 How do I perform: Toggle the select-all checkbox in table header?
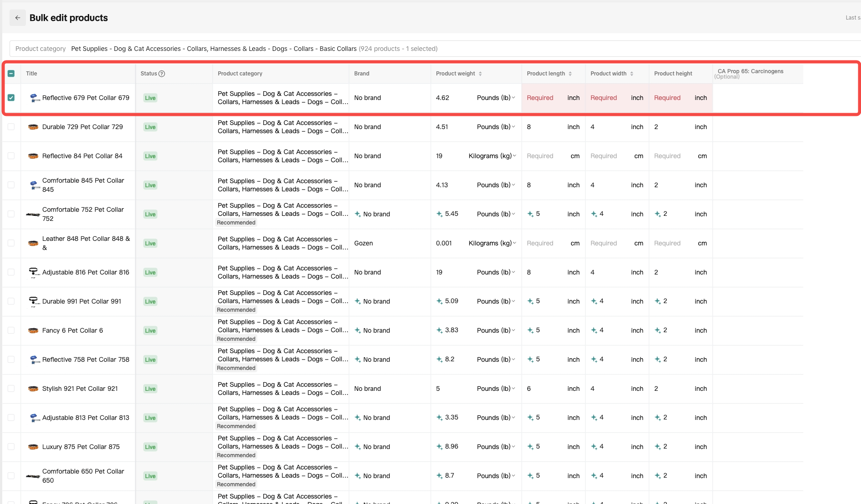[x=11, y=74]
